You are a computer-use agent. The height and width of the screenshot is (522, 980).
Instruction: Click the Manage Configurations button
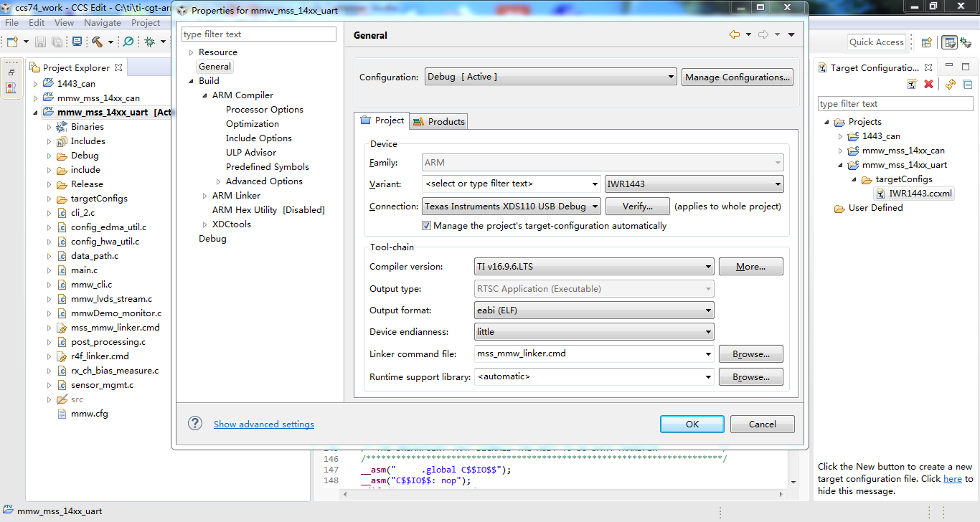click(738, 77)
